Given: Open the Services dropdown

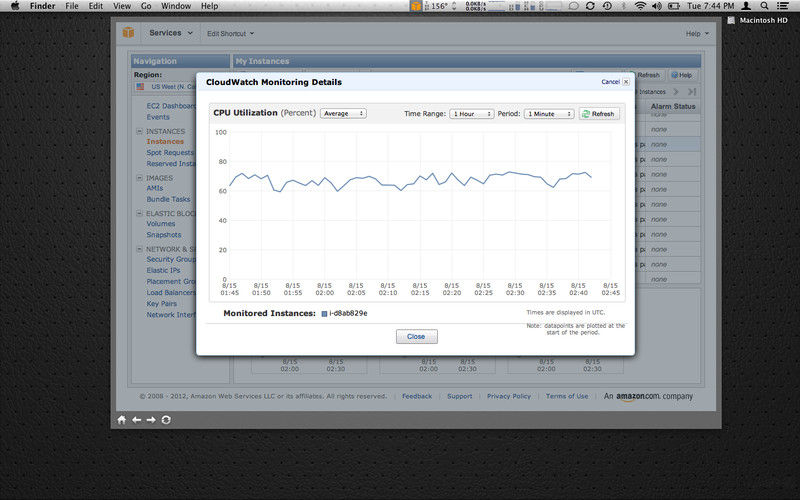Looking at the screenshot, I should point(171,33).
